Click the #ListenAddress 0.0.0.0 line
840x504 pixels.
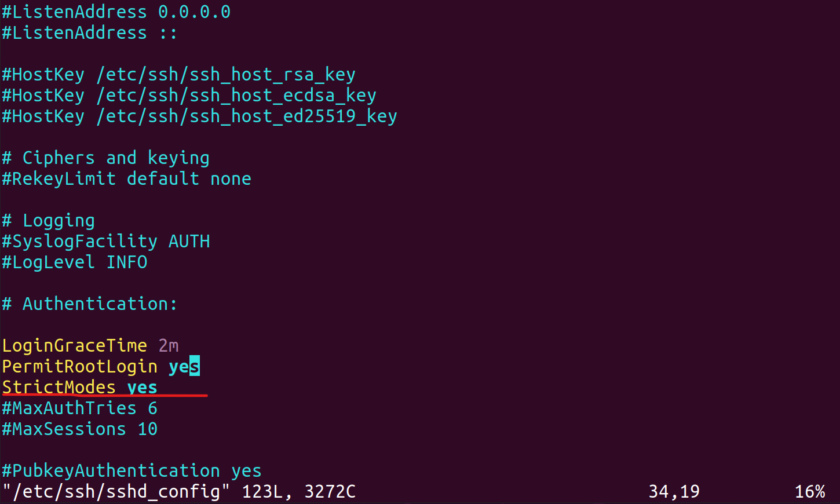point(116,12)
